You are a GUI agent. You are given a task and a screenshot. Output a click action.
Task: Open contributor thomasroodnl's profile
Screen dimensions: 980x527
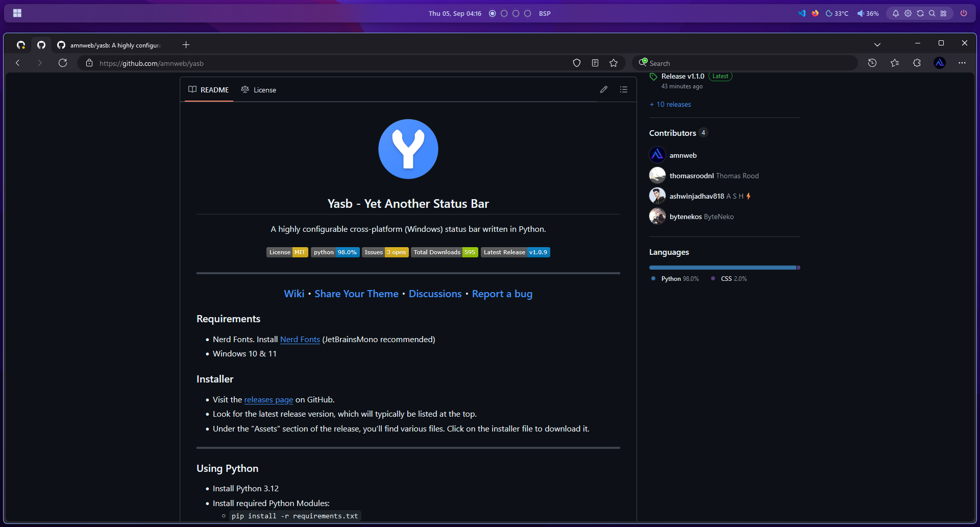pyautogui.click(x=692, y=176)
